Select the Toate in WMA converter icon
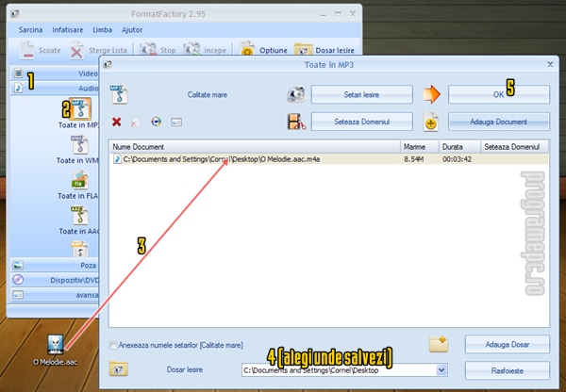566x392 pixels. pyautogui.click(x=80, y=144)
